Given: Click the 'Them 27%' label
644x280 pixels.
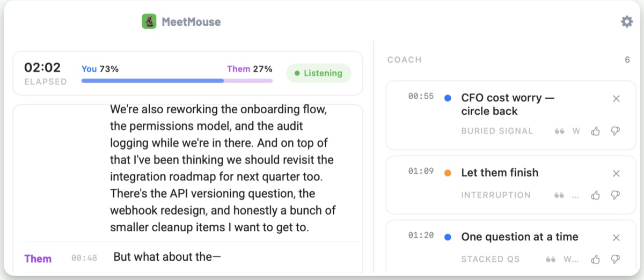Looking at the screenshot, I should coord(250,69).
